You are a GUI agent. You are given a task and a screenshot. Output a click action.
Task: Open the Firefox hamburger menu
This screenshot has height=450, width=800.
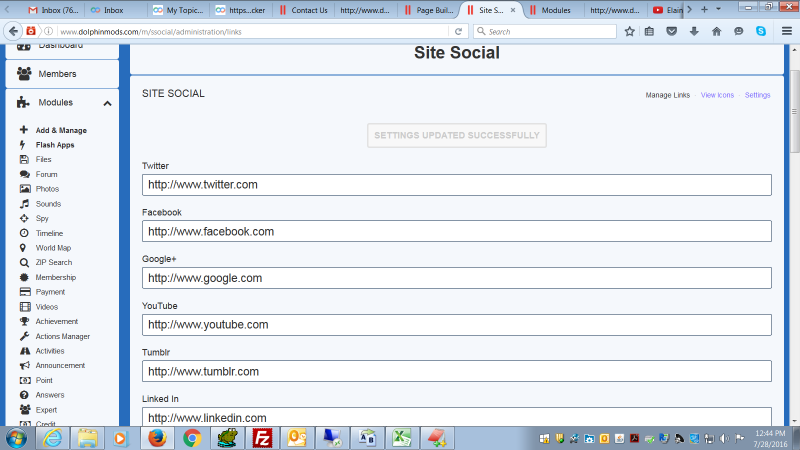click(x=787, y=31)
